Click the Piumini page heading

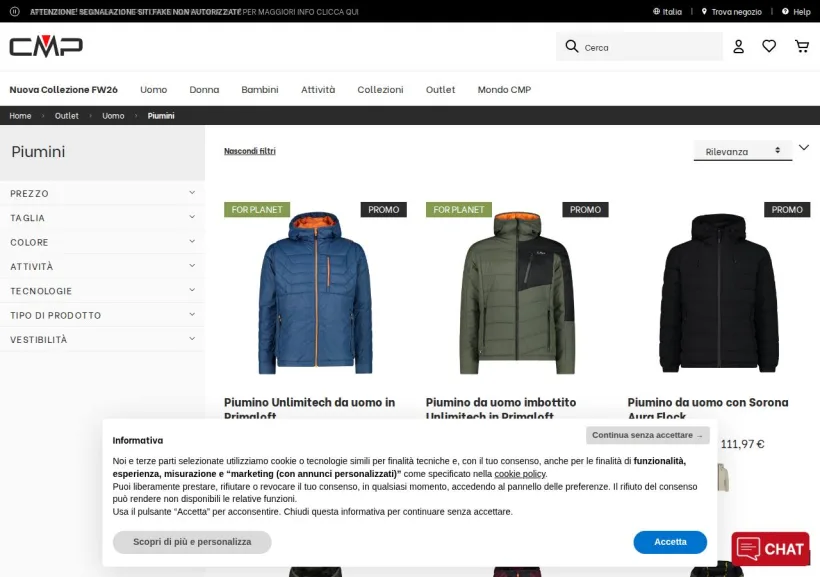(38, 152)
